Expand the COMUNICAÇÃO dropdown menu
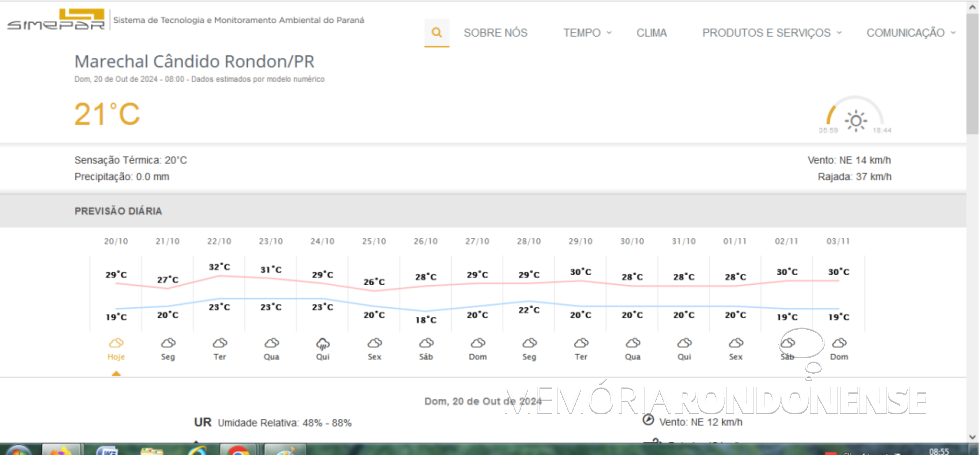 (x=910, y=33)
